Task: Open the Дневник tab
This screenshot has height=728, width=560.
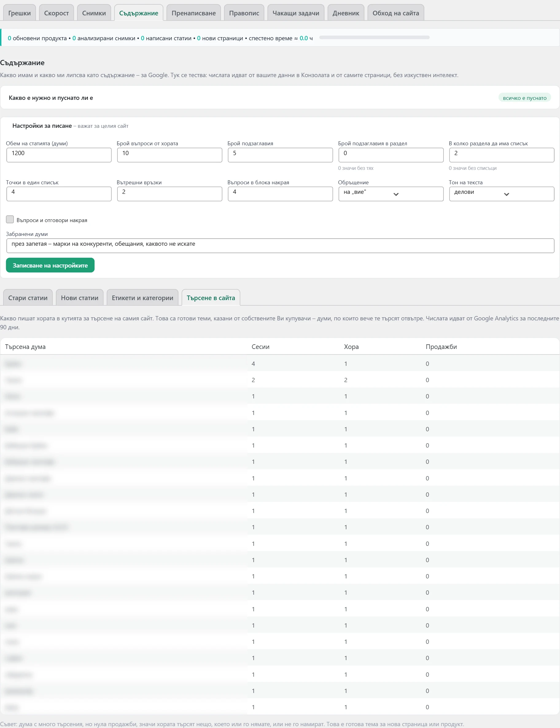Action: [346, 13]
